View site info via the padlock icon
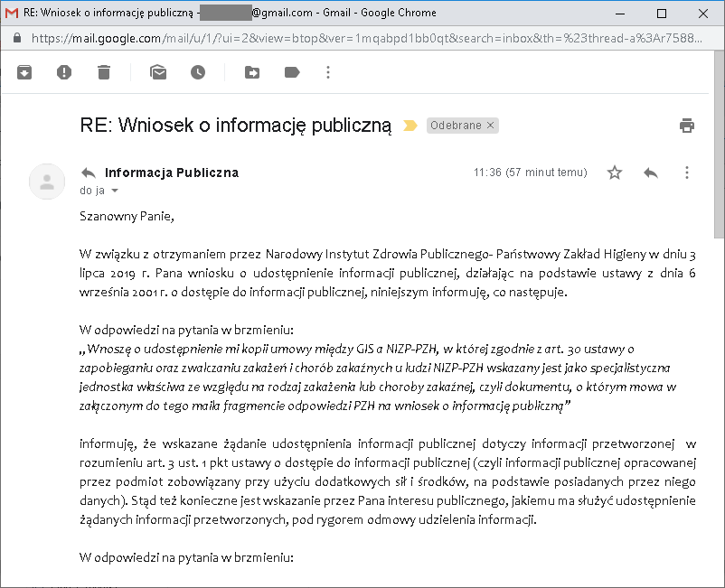This screenshot has width=725, height=588. pos(15,39)
